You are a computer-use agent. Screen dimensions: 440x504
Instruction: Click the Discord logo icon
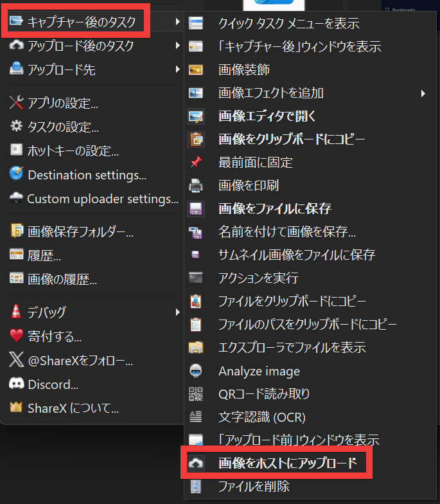pos(17,384)
